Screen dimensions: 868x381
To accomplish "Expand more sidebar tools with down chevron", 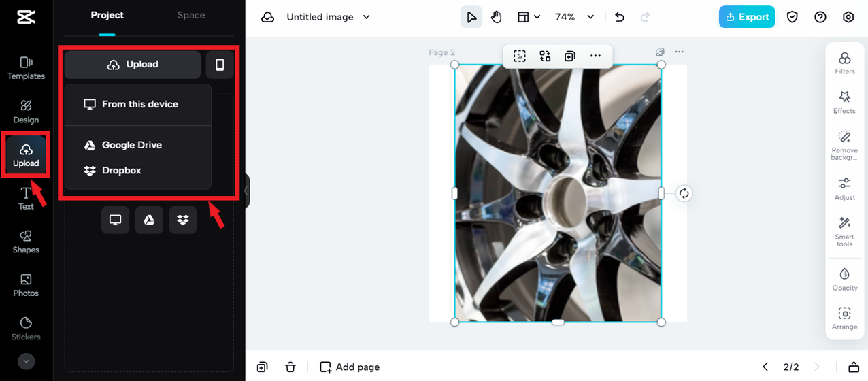I will coord(26,361).
